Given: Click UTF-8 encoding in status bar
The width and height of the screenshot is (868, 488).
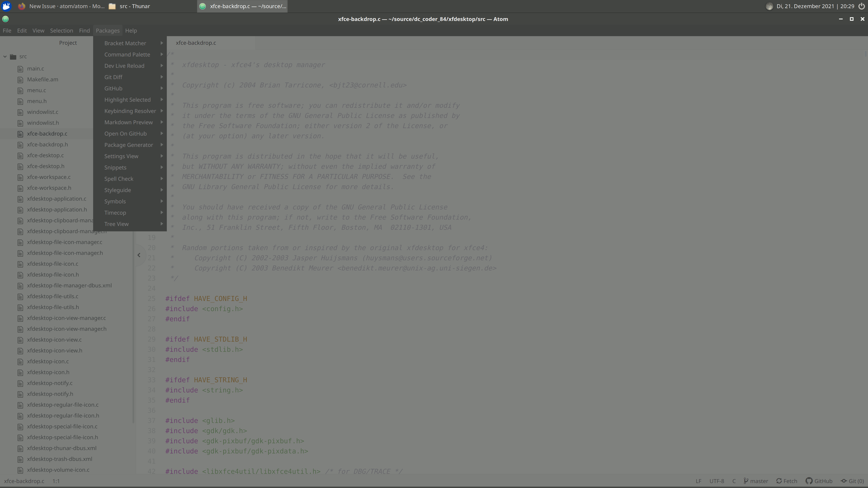Looking at the screenshot, I should [x=717, y=481].
